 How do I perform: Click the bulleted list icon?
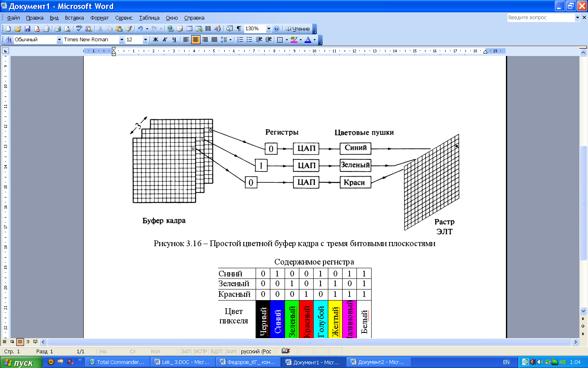click(249, 40)
